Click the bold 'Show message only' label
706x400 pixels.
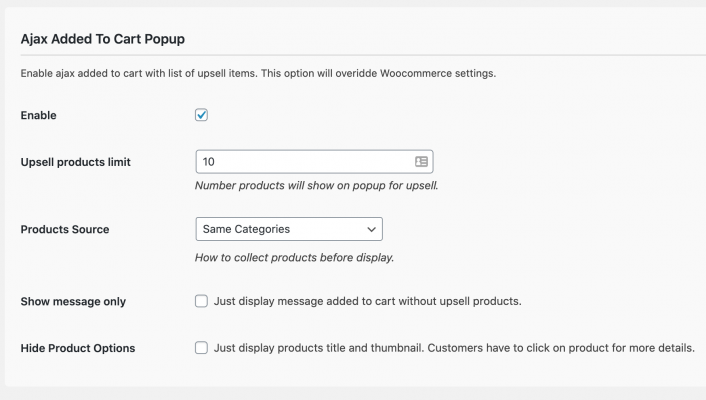[73, 302]
